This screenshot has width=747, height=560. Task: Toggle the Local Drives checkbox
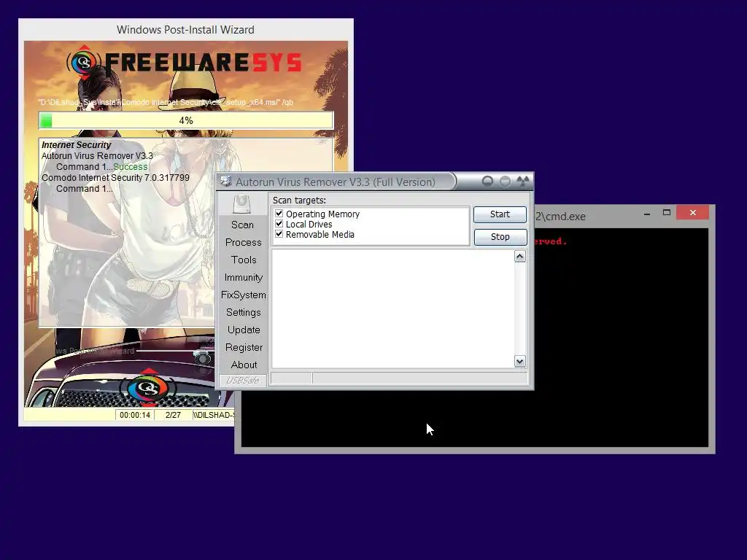279,224
